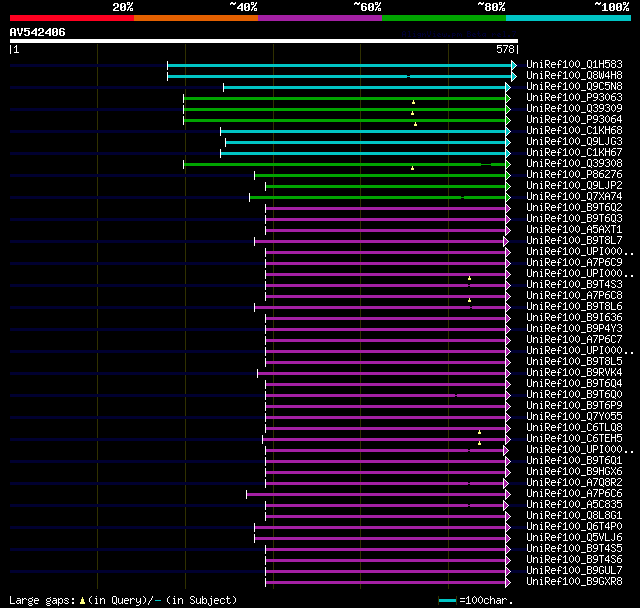Select the UniRef100_B9T4S3 label
This screenshot has height=608, width=640.
(x=574, y=285)
